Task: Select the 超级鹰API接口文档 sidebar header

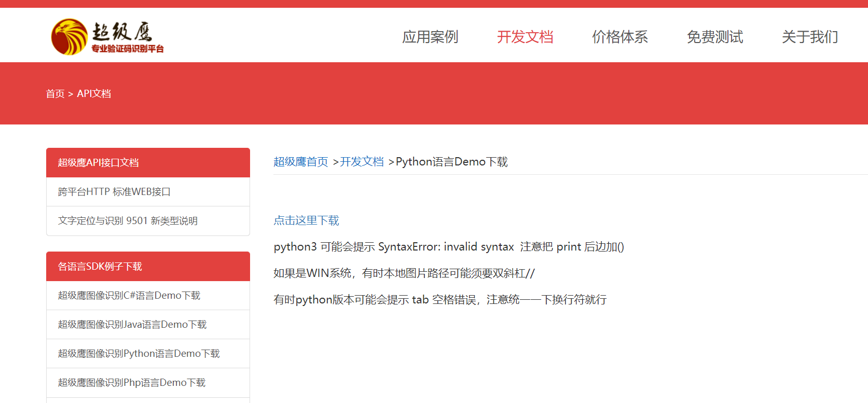Action: click(x=148, y=162)
